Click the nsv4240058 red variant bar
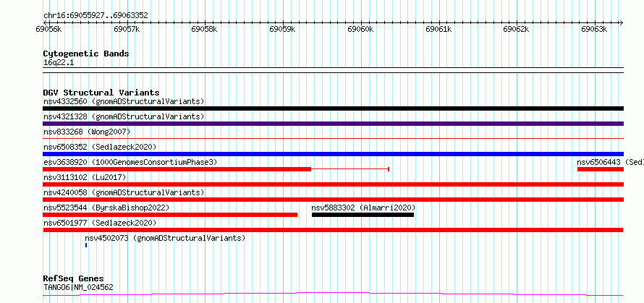The image size is (644, 303). pyautogui.click(x=333, y=200)
